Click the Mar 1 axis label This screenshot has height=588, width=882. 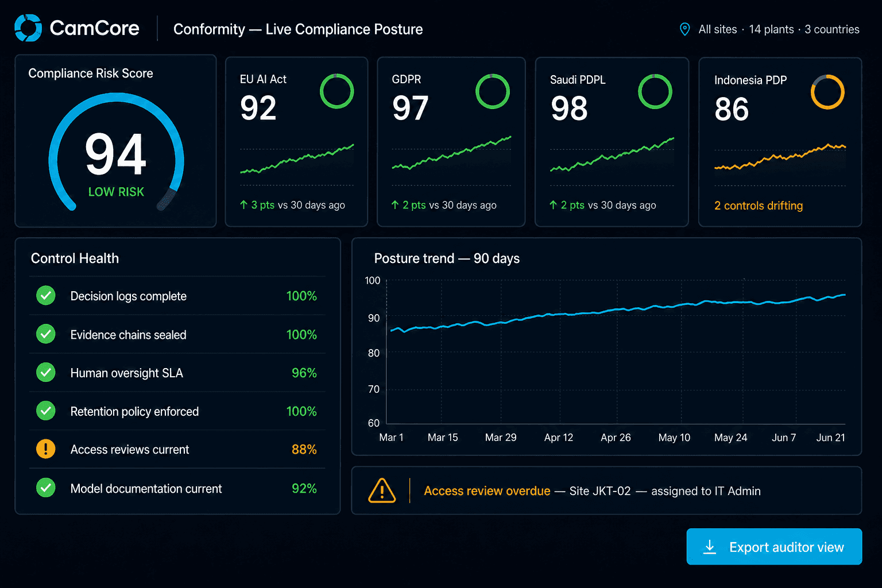pyautogui.click(x=391, y=438)
